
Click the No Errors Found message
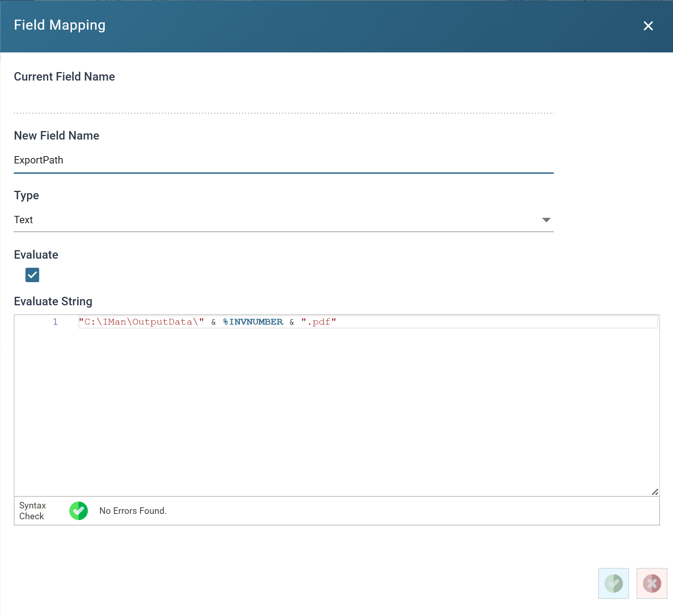(x=133, y=511)
